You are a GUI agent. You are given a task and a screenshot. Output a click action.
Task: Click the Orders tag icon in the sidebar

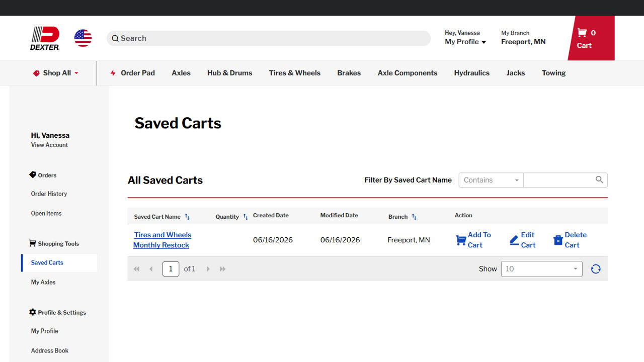33,175
